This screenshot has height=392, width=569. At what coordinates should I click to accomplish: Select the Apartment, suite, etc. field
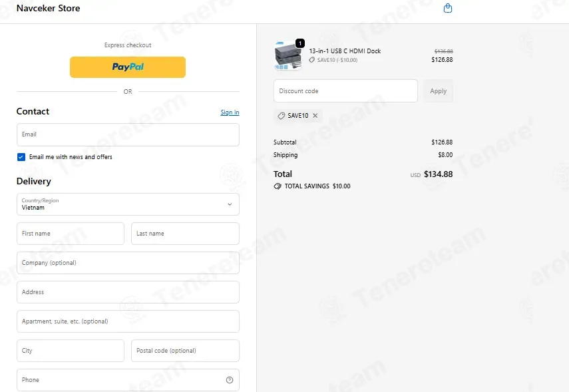[128, 321]
